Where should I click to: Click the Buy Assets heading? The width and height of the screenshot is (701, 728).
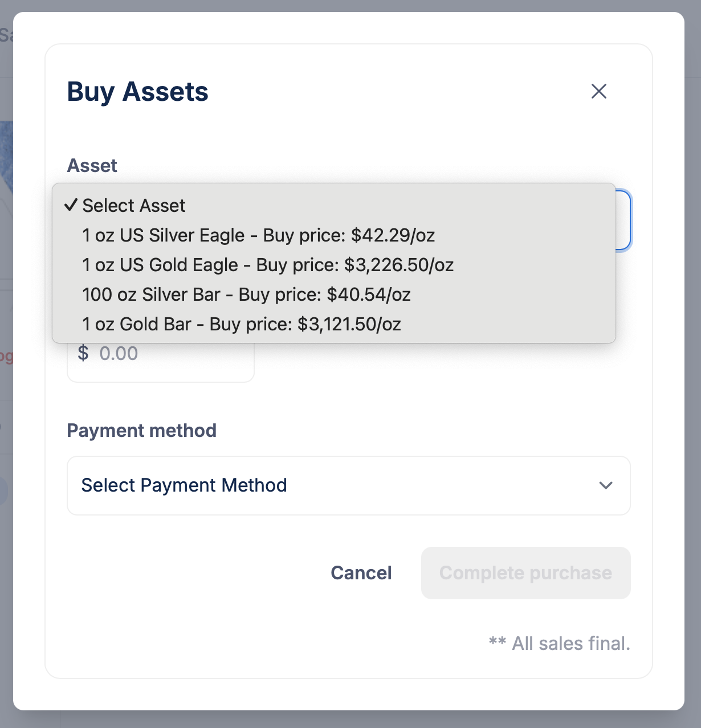pyautogui.click(x=138, y=92)
